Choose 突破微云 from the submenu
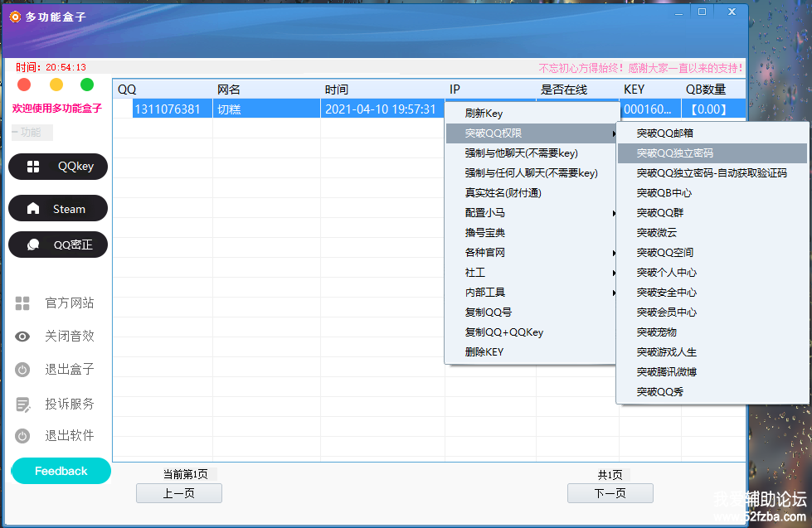 [x=712, y=233]
